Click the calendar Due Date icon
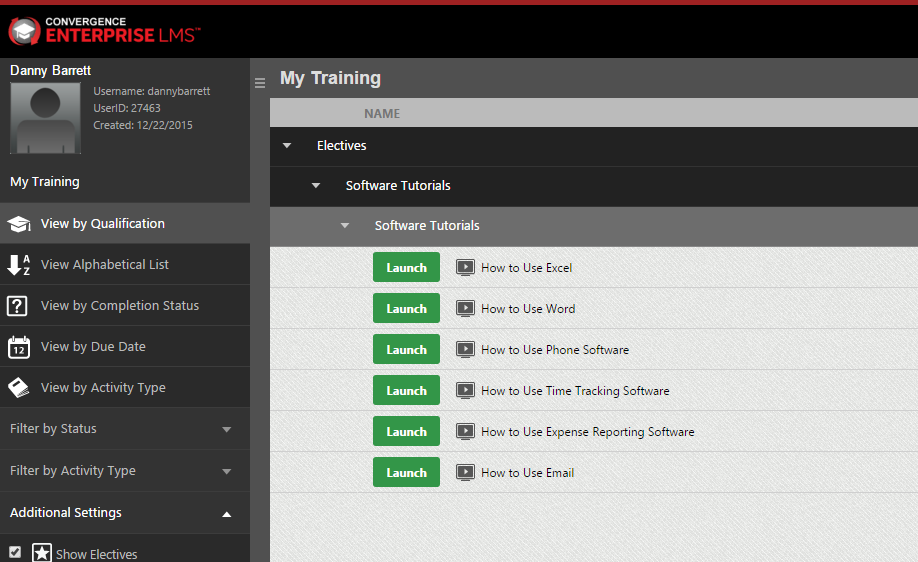918x562 pixels. [x=19, y=347]
